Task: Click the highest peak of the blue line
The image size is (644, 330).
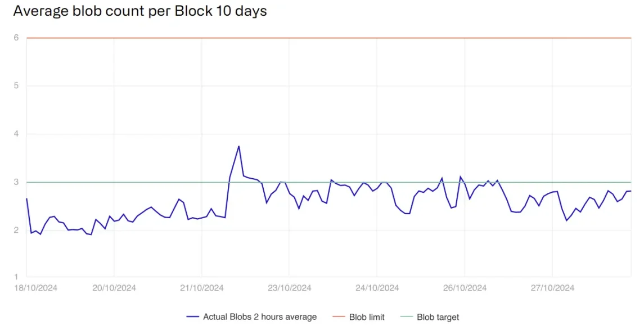Action: (239, 146)
